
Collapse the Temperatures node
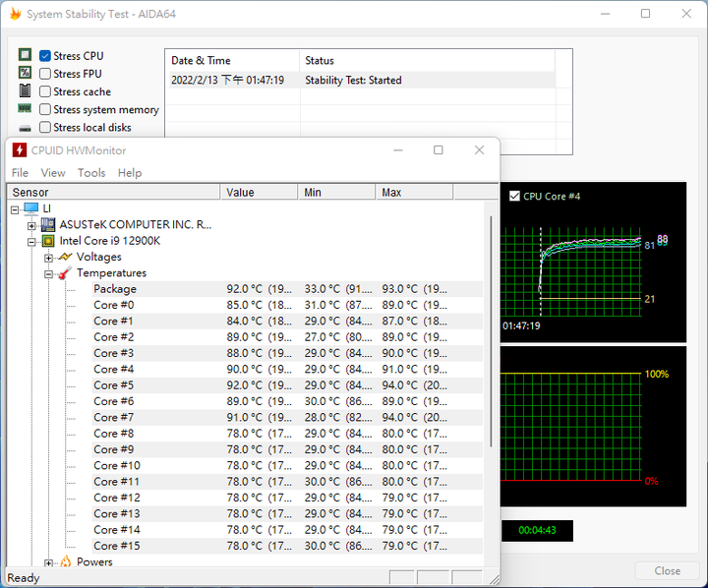[x=49, y=274]
